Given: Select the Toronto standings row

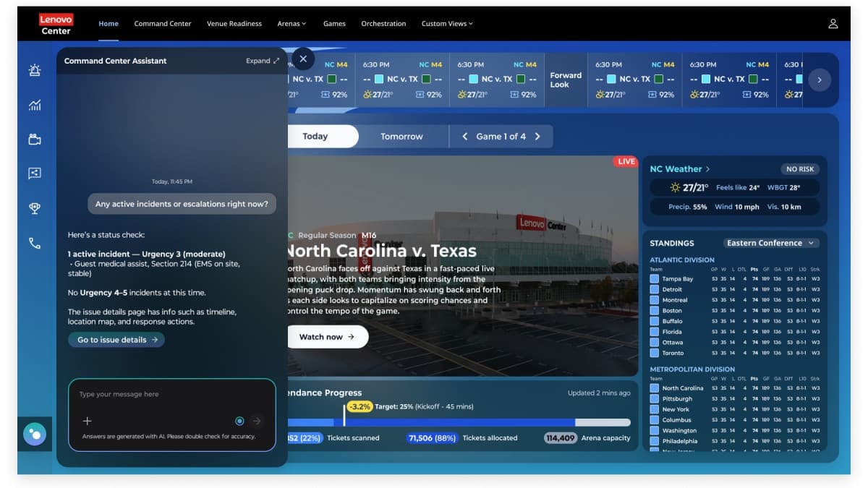Looking at the screenshot, I should click(735, 353).
